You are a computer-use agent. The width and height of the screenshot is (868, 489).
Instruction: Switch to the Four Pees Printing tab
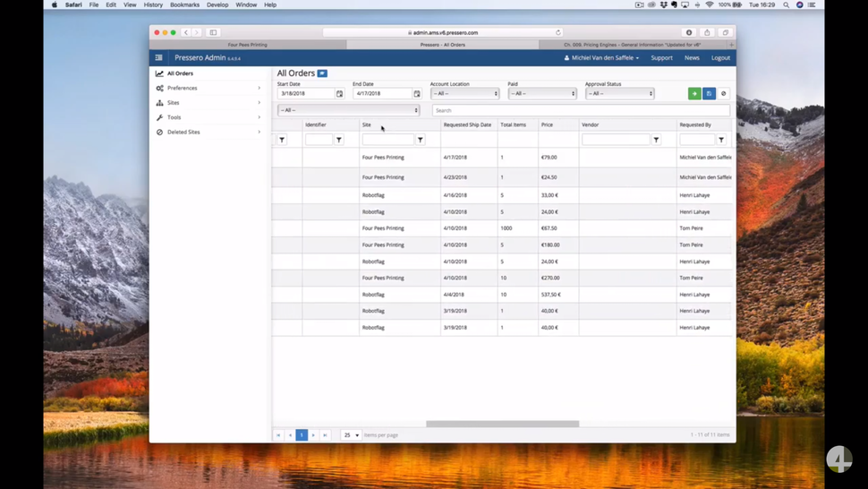248,45
